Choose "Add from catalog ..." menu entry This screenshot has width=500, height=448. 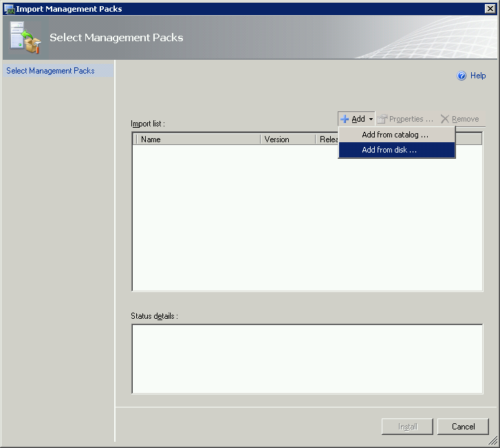tap(395, 135)
